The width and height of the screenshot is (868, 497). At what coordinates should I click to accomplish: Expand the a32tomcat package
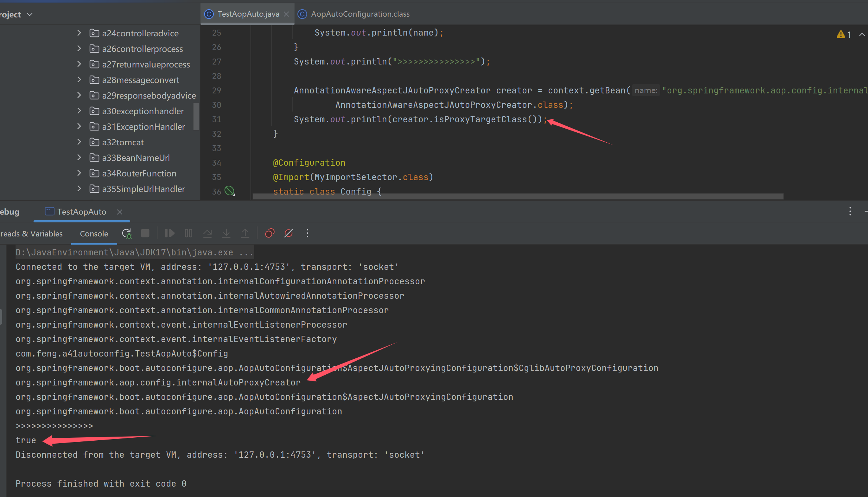(x=79, y=142)
